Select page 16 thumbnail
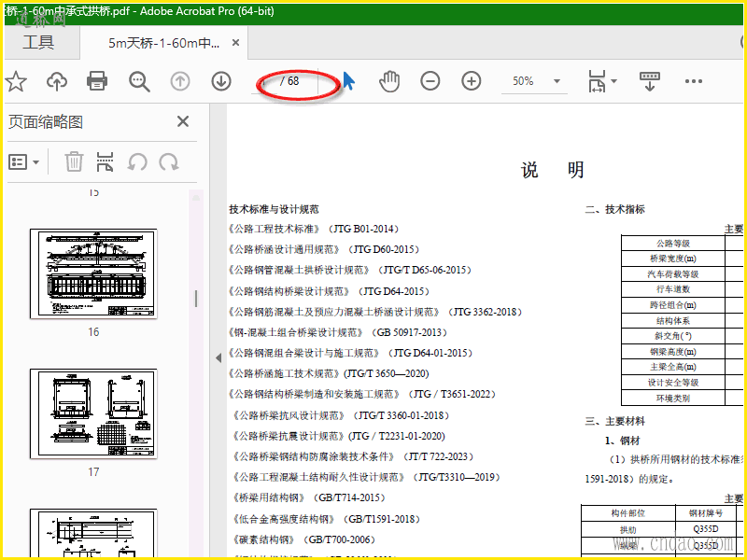This screenshot has height=560, width=747. pos(93,273)
